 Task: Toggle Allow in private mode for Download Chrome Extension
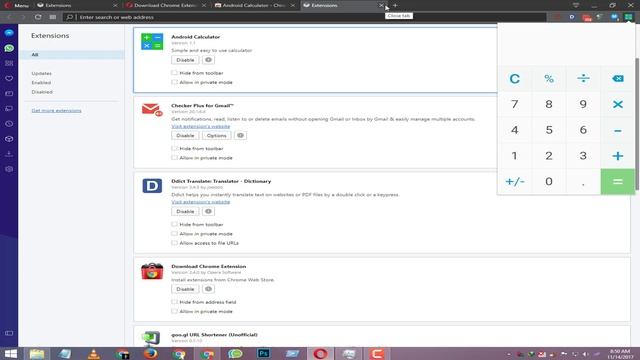click(174, 311)
